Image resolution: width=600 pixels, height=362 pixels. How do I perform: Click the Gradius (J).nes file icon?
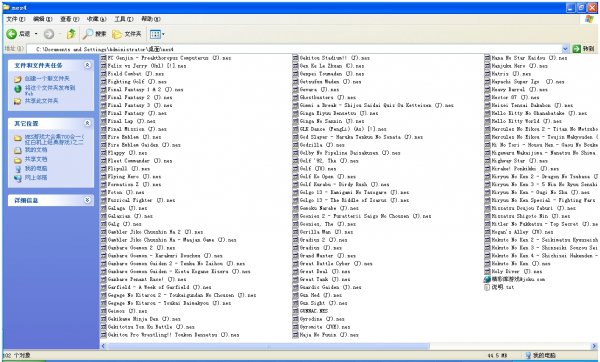[x=295, y=248]
